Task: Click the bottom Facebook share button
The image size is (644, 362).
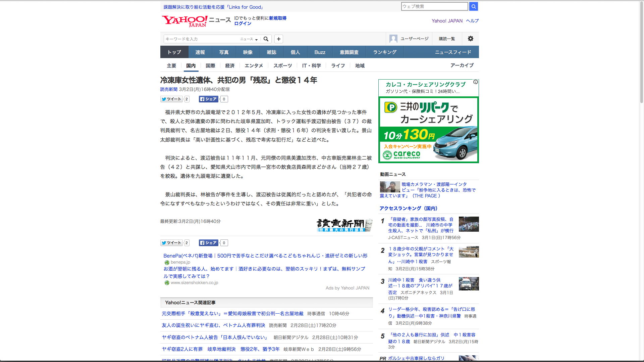Action: 209,243
